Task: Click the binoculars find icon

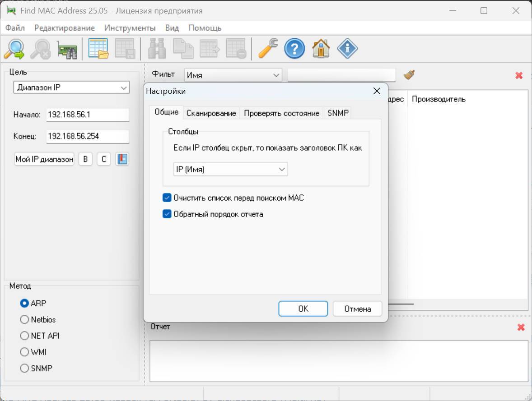Action: (x=157, y=49)
